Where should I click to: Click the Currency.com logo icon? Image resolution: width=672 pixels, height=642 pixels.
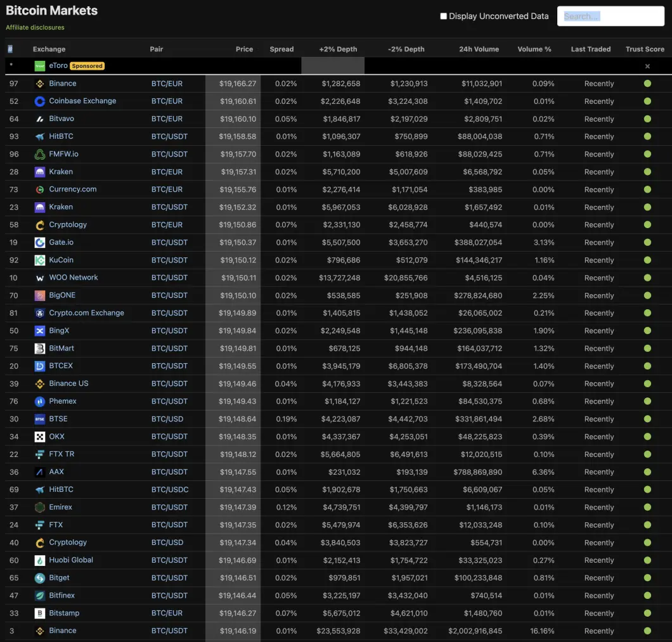point(40,190)
